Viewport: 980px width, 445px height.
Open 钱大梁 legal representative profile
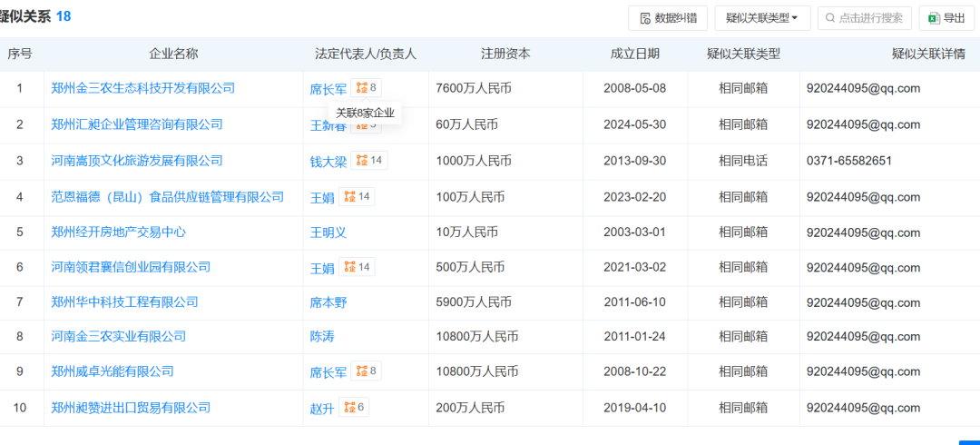click(x=328, y=162)
